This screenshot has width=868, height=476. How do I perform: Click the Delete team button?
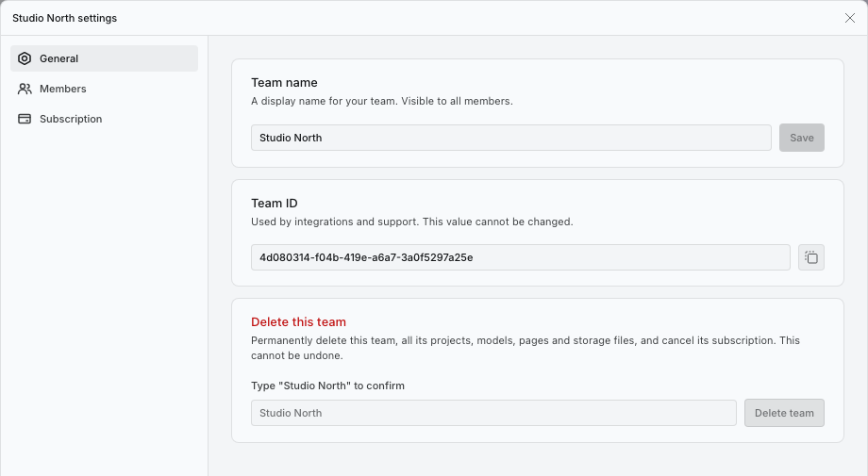[x=784, y=413]
